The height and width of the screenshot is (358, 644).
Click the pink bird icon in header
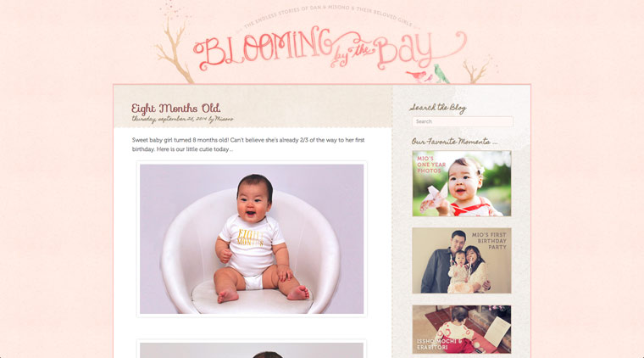(x=416, y=76)
